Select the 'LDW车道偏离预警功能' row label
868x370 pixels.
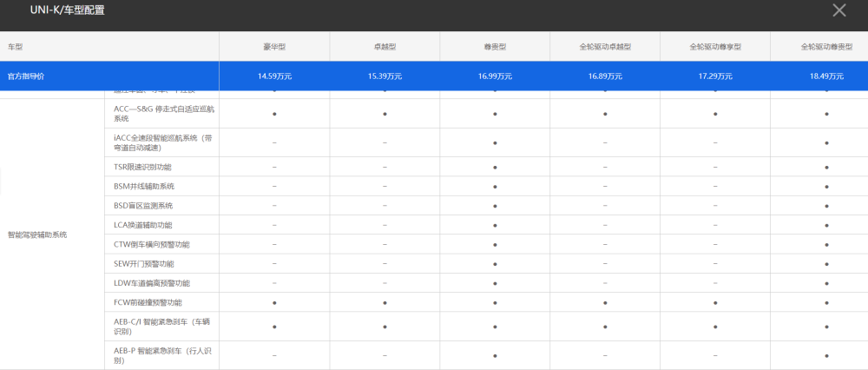(152, 283)
